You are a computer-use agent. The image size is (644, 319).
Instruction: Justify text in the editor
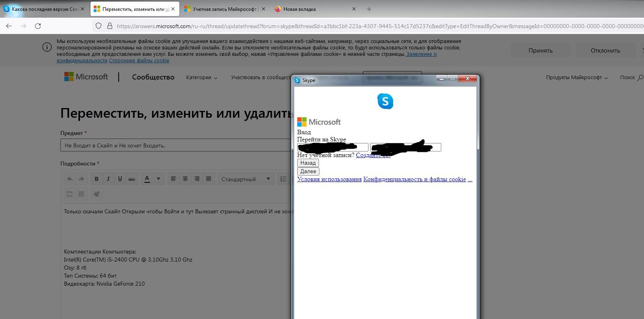click(208, 179)
